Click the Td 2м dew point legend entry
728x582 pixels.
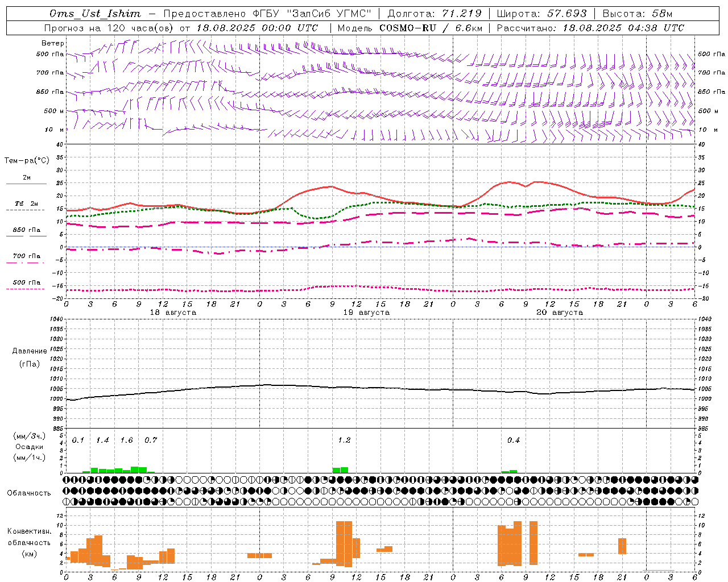coord(27,203)
